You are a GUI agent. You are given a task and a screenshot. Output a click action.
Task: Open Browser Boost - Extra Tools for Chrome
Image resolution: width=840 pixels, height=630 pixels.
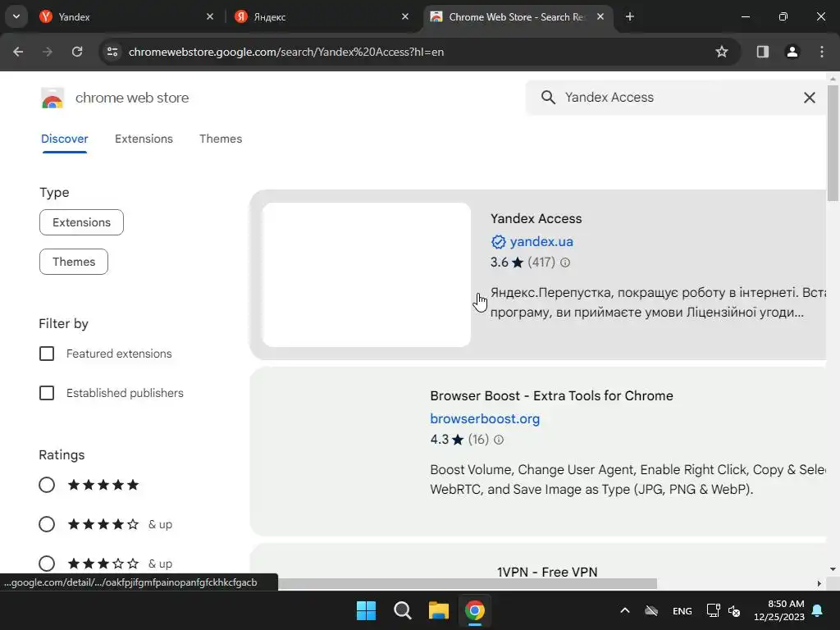[551, 396]
